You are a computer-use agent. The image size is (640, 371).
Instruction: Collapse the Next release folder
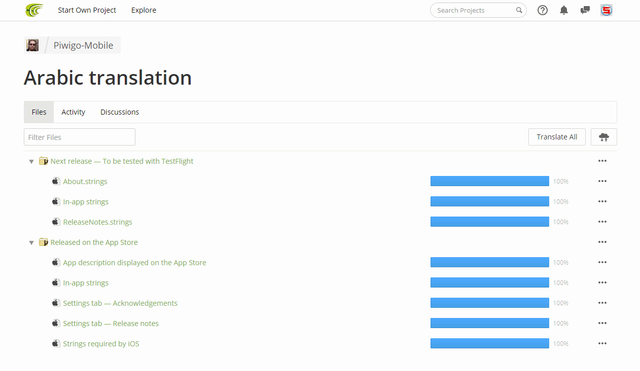tap(31, 161)
